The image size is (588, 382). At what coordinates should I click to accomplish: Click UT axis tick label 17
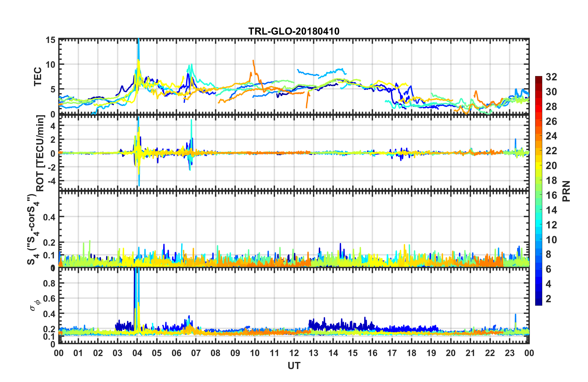(x=392, y=353)
